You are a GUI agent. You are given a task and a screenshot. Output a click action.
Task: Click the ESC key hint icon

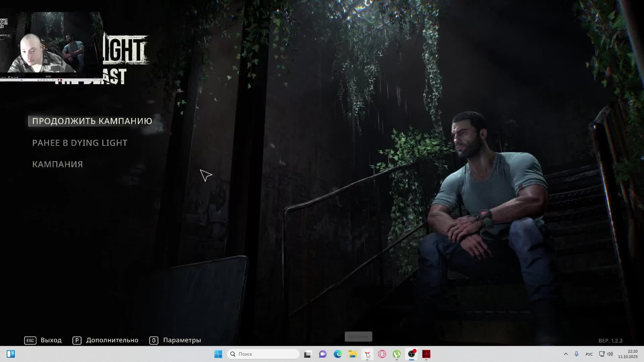30,341
